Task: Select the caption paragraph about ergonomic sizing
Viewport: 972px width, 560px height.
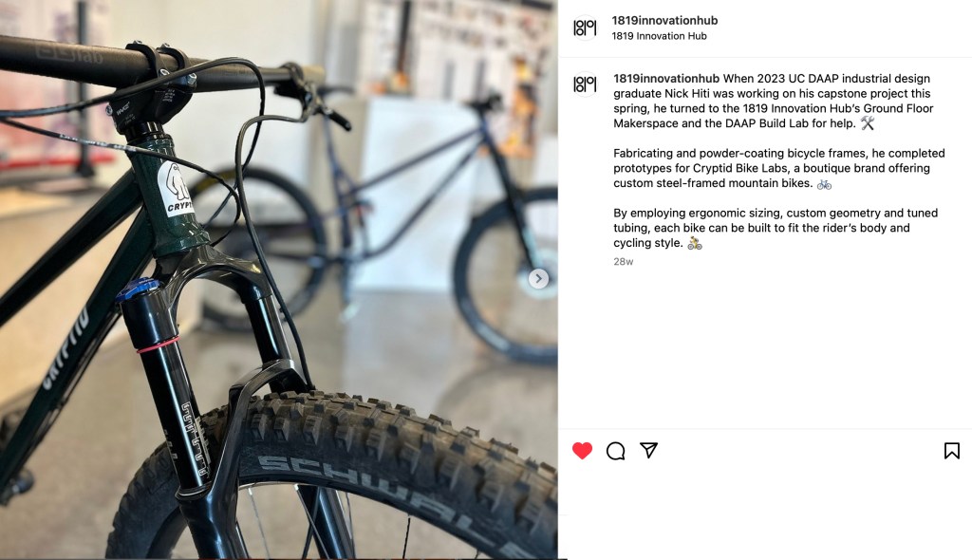Action: tap(776, 228)
